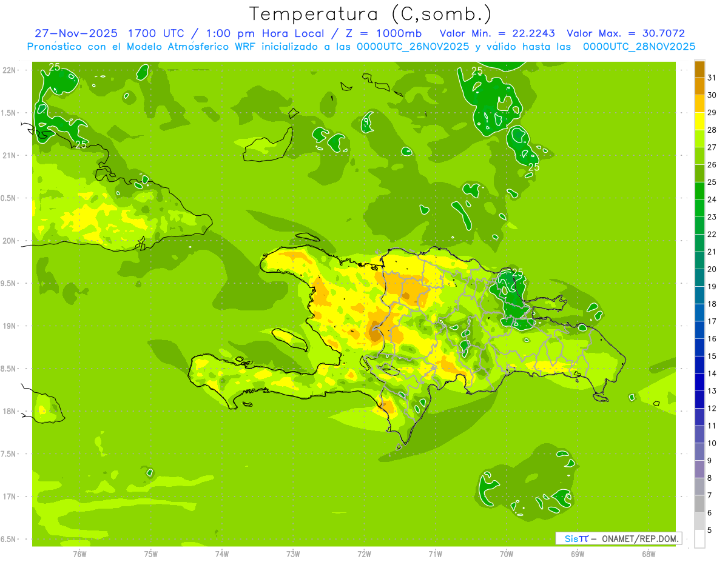The height and width of the screenshot is (562, 728).
Task: Click the "Valor Min. = 22.2243" value
Action: pyautogui.click(x=497, y=33)
